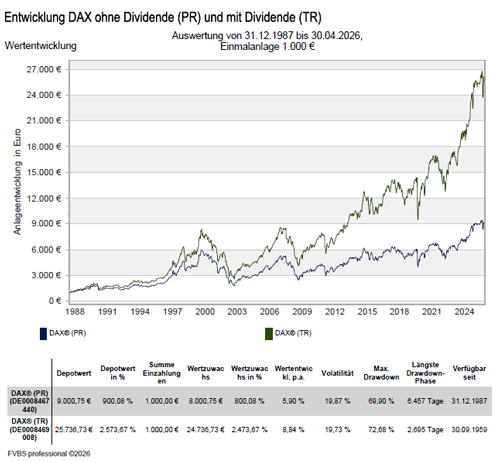
Task: Click the 'Depotwert' column header
Action: 74,373
